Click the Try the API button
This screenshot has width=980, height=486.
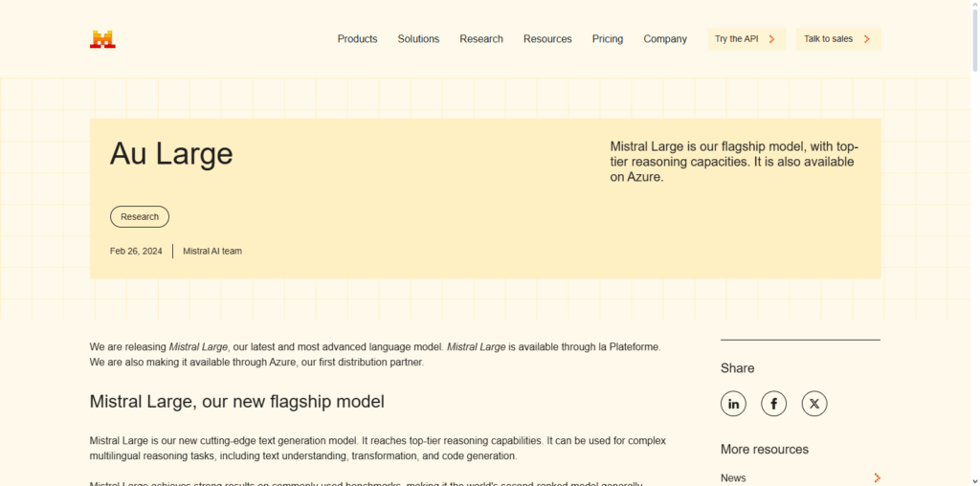pos(746,38)
